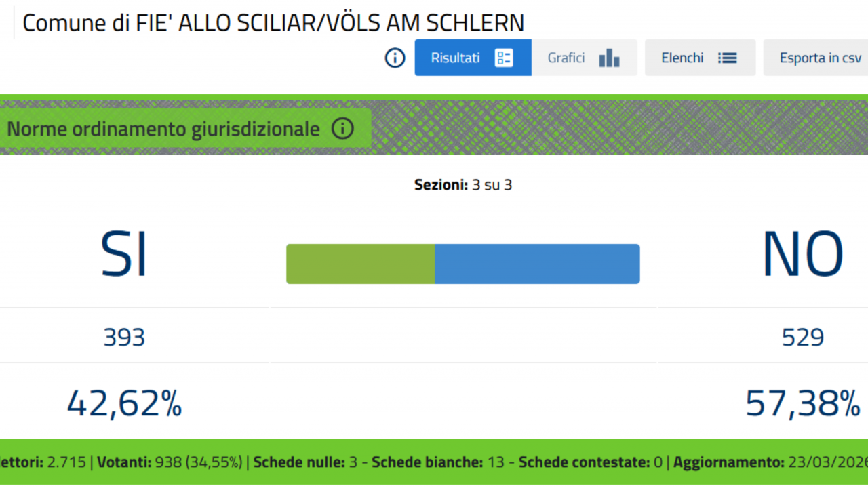Click the Votanti 938 figure in footer
The height and width of the screenshot is (488, 868).
coord(170,462)
